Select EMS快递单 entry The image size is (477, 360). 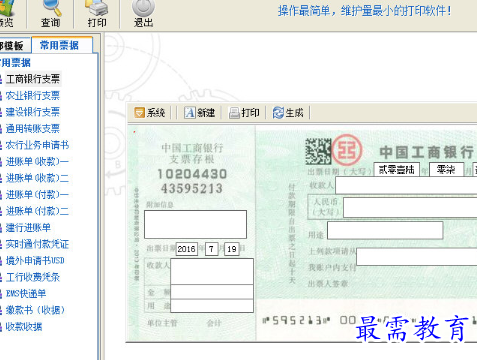[26, 294]
